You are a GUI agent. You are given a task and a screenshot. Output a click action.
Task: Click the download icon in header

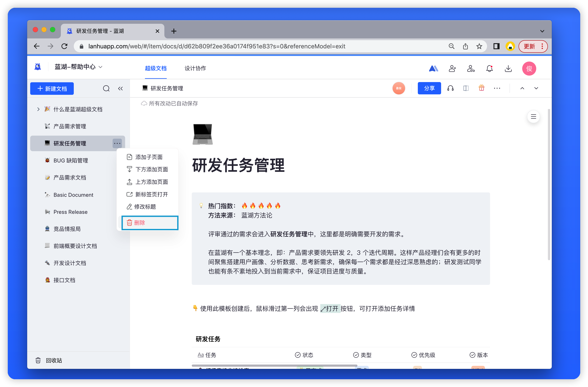click(x=508, y=68)
